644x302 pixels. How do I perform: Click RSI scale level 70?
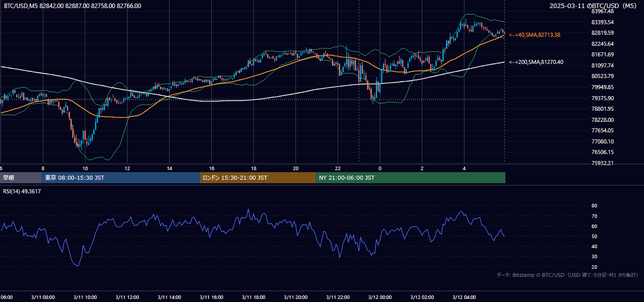click(x=594, y=216)
